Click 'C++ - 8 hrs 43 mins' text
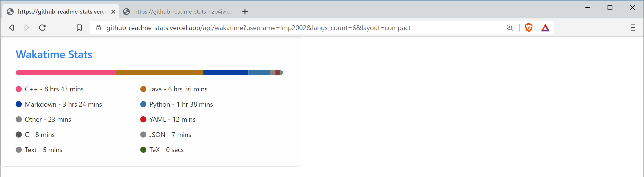644x177 pixels. [x=54, y=89]
